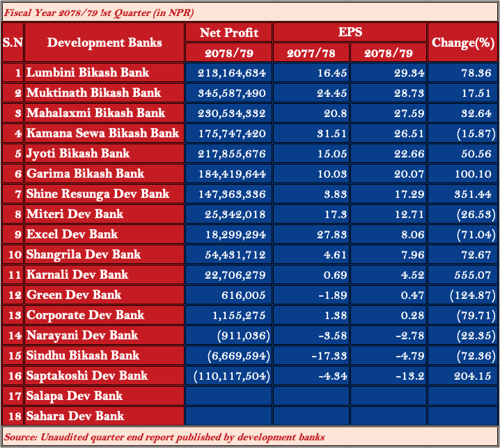Select Muktinath's change value 17.51
500x448 pixels.
click(x=462, y=93)
